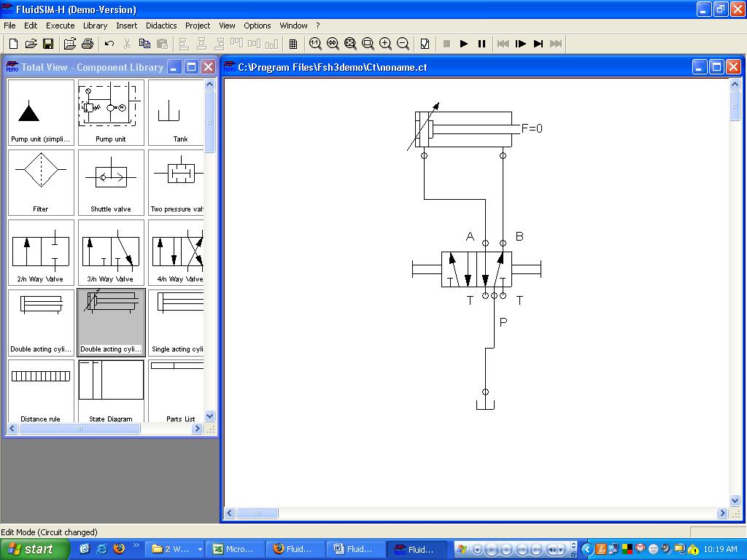Open the File menu
747x560 pixels.
point(9,26)
